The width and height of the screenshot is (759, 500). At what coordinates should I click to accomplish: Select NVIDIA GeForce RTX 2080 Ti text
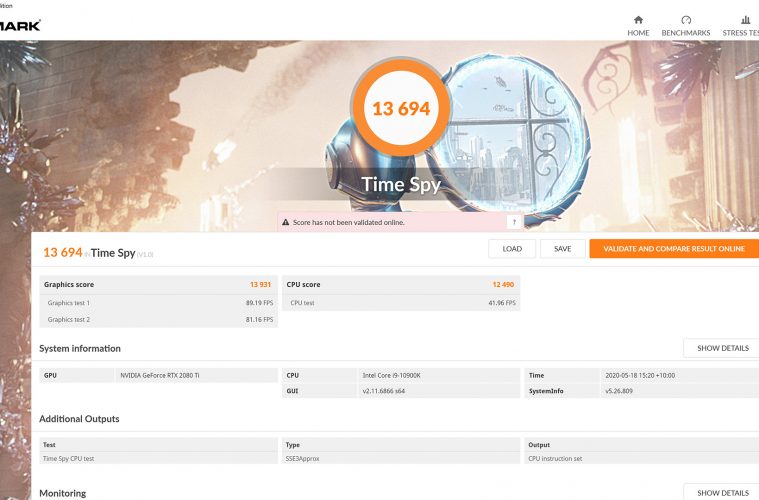(160, 376)
